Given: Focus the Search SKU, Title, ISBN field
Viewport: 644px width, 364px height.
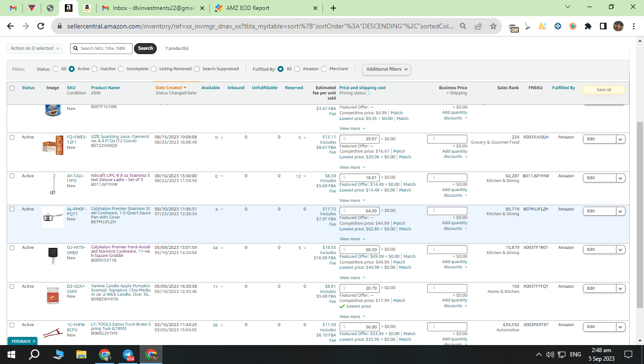Looking at the screenshot, I should [101, 48].
